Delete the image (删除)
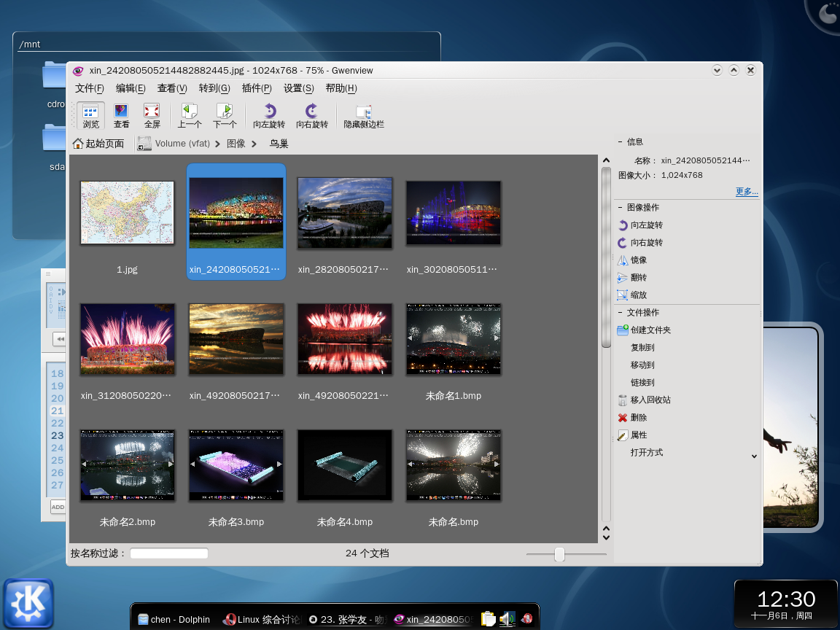The image size is (840, 630). (632, 417)
